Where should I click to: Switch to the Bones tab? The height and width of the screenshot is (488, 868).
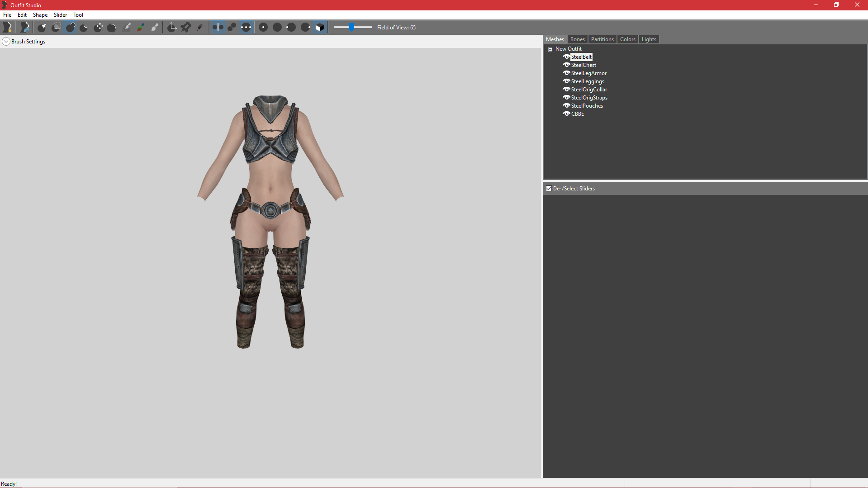click(x=578, y=39)
